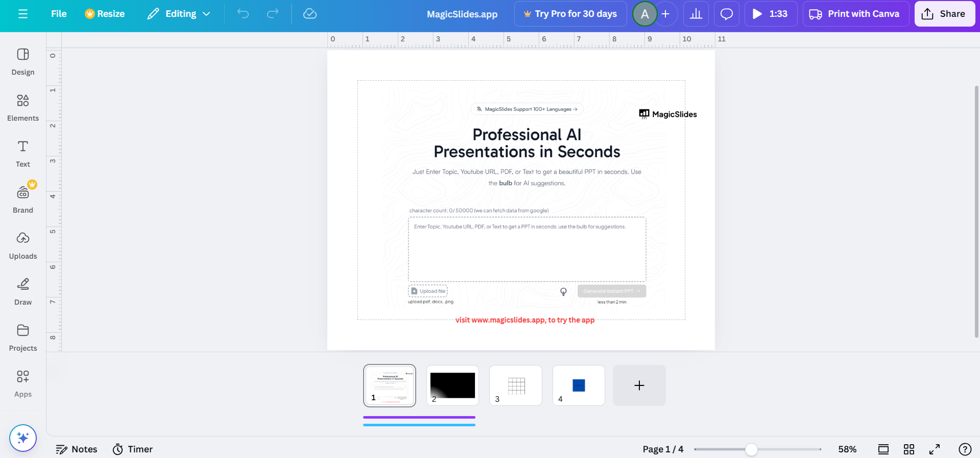Select the red magicslides.app visit text
The height and width of the screenshot is (458, 980).
click(525, 320)
